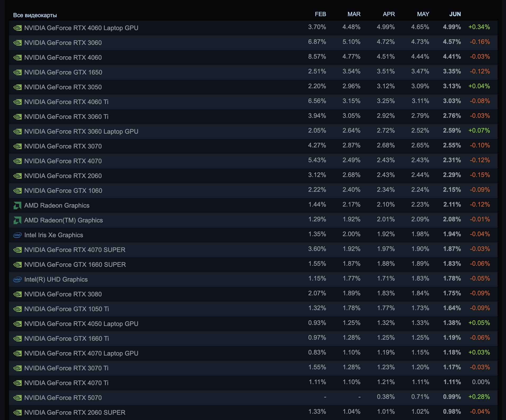The image size is (506, 420).
Task: Select the NVIDIA GeForce RTX 4070 SUPER entry
Action: coord(75,250)
